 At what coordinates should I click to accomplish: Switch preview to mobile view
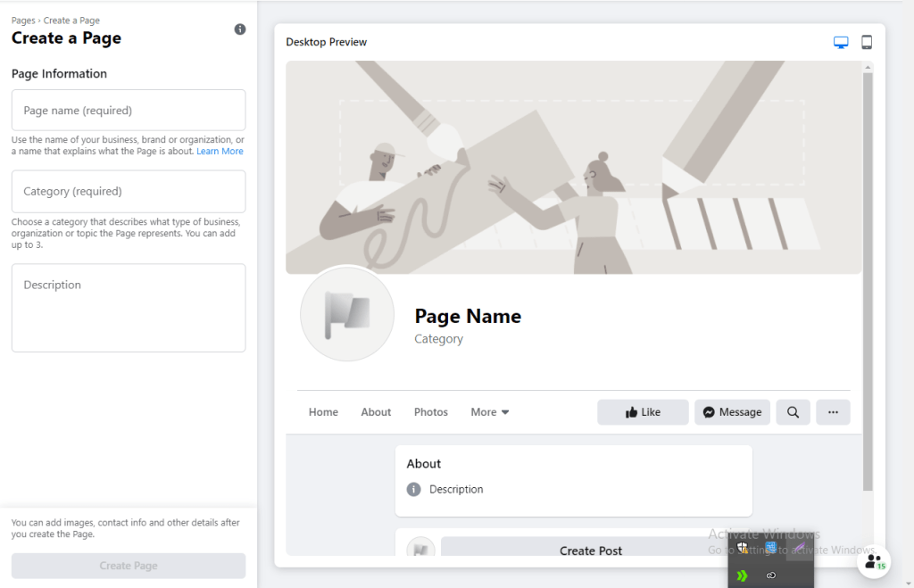point(866,41)
